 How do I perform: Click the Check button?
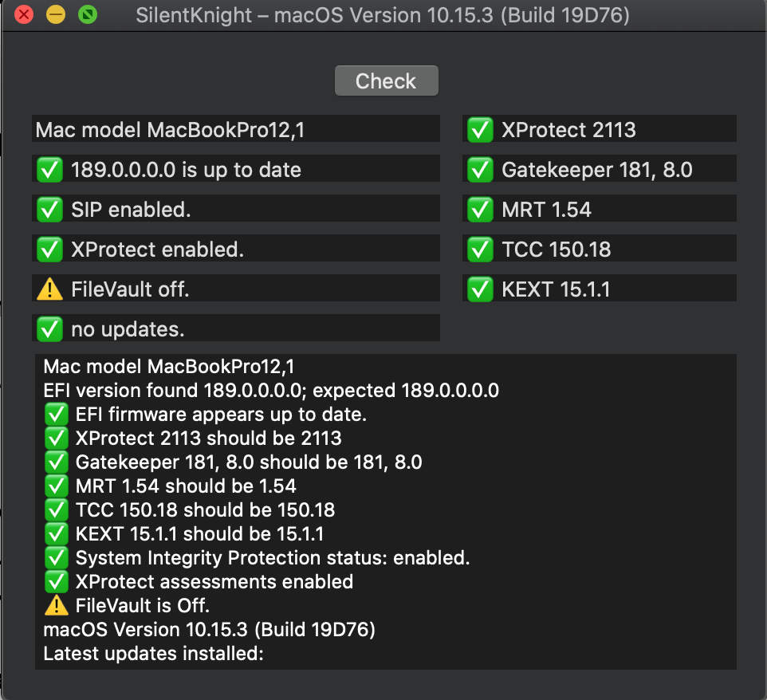(386, 81)
